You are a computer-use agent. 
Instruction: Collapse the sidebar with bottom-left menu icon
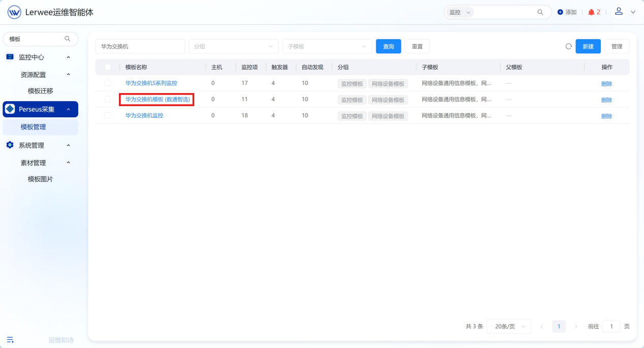click(x=10, y=340)
